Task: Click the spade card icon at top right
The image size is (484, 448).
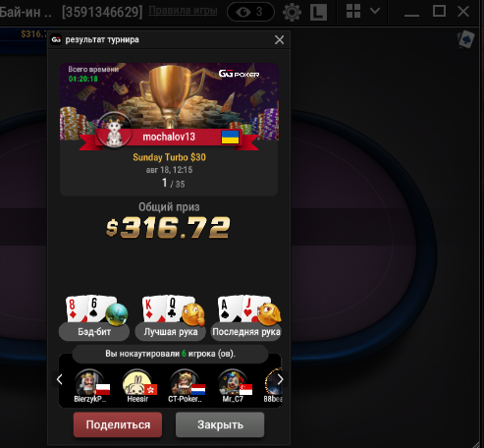Action: click(465, 39)
